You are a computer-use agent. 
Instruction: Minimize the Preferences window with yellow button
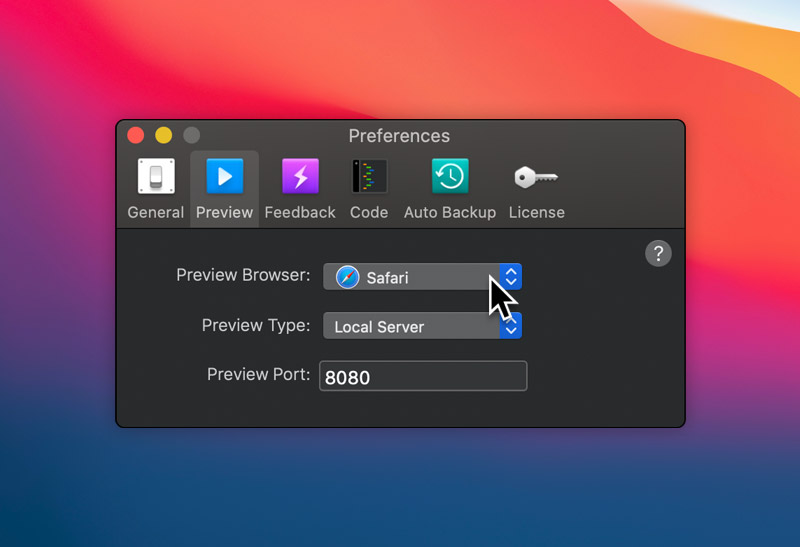tap(164, 135)
